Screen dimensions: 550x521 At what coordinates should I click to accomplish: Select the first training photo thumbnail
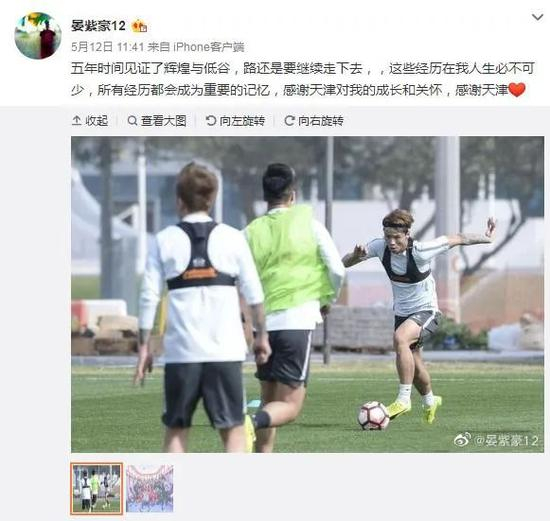[x=97, y=489]
